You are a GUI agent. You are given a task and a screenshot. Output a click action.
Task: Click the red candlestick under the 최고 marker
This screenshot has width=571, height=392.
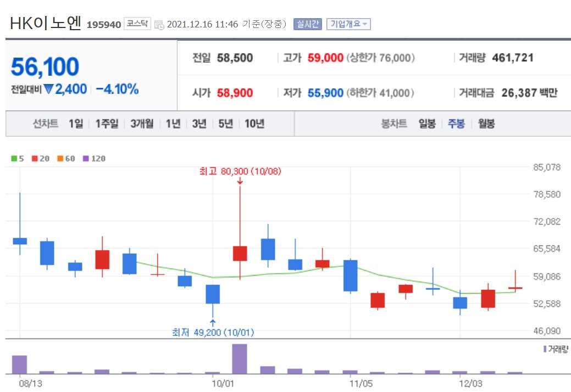[x=240, y=254]
